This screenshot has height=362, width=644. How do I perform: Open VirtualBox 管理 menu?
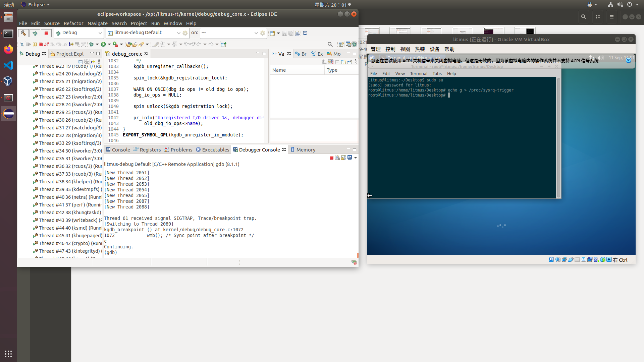point(376,49)
